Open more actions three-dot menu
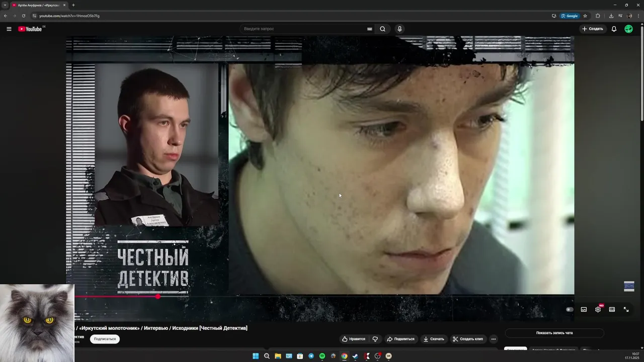 (x=494, y=339)
